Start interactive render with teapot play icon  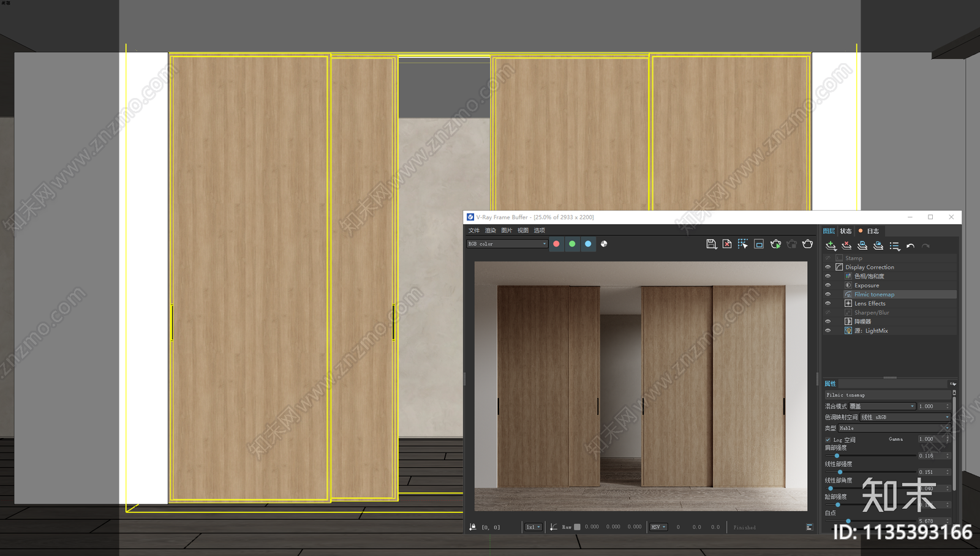coord(775,244)
